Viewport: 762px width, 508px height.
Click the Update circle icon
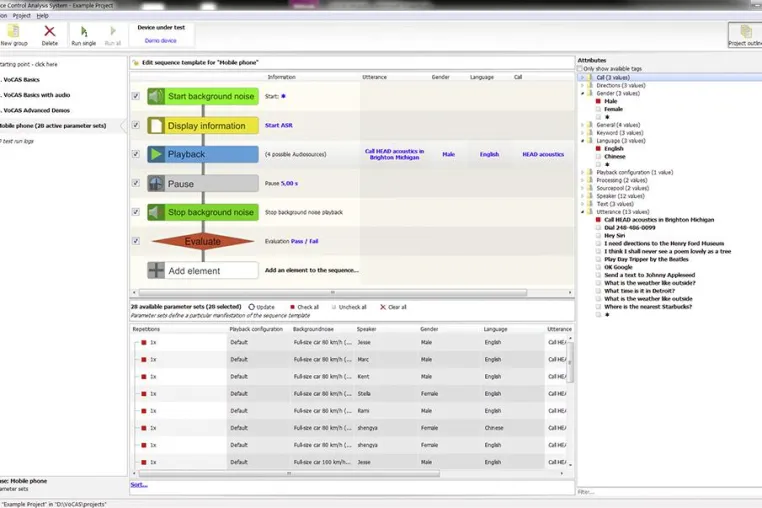coord(252,307)
